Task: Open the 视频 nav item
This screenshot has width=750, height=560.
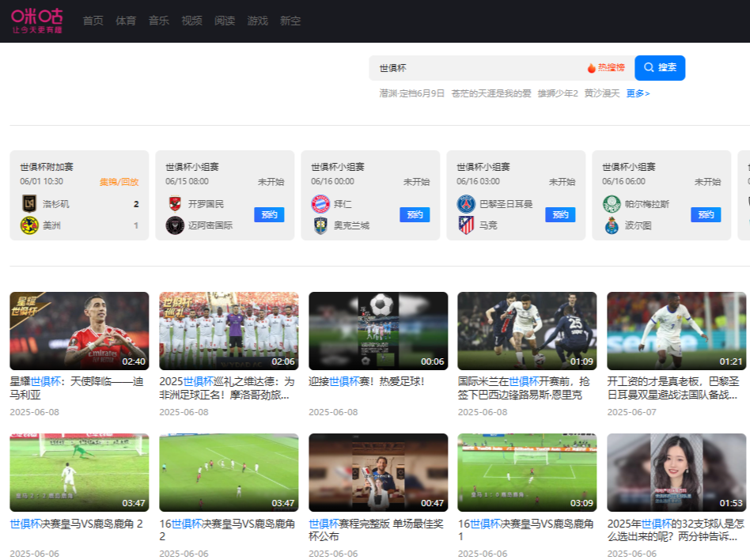Action: 191,21
